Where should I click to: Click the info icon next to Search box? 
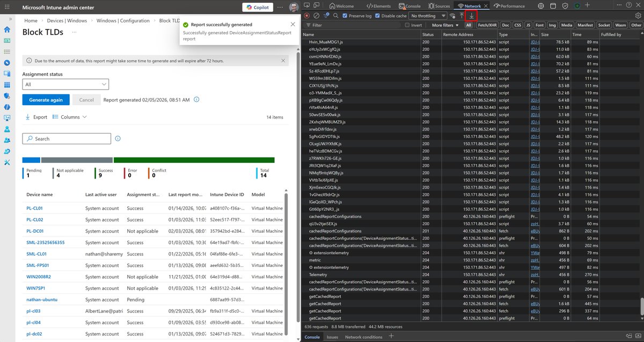(x=118, y=138)
